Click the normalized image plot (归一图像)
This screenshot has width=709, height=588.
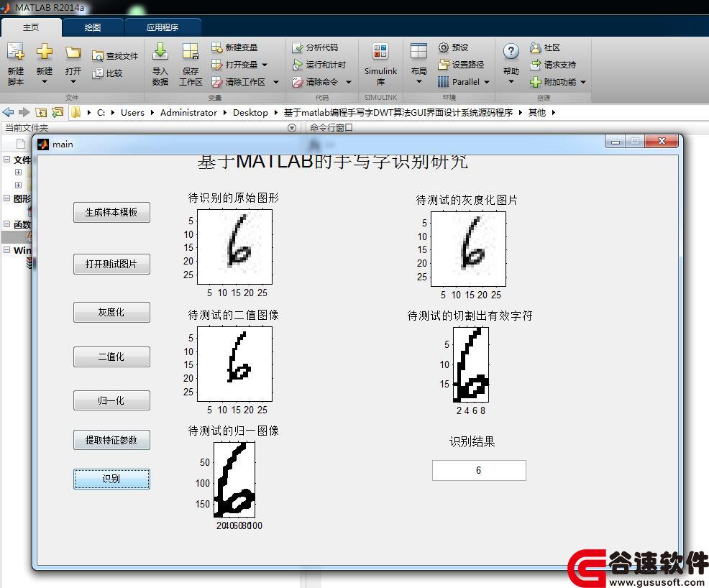(234, 479)
